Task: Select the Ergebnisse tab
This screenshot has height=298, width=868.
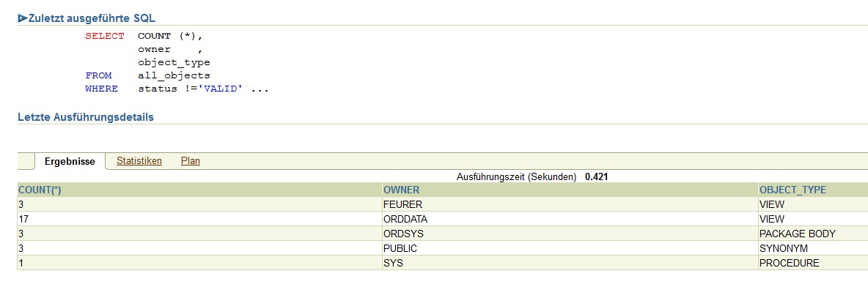Action: 70,161
